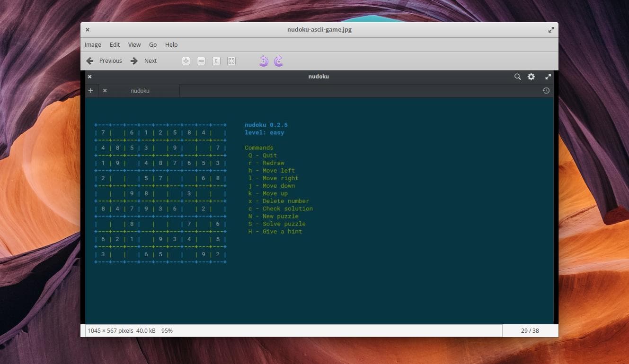Open the Image menu

pos(93,45)
